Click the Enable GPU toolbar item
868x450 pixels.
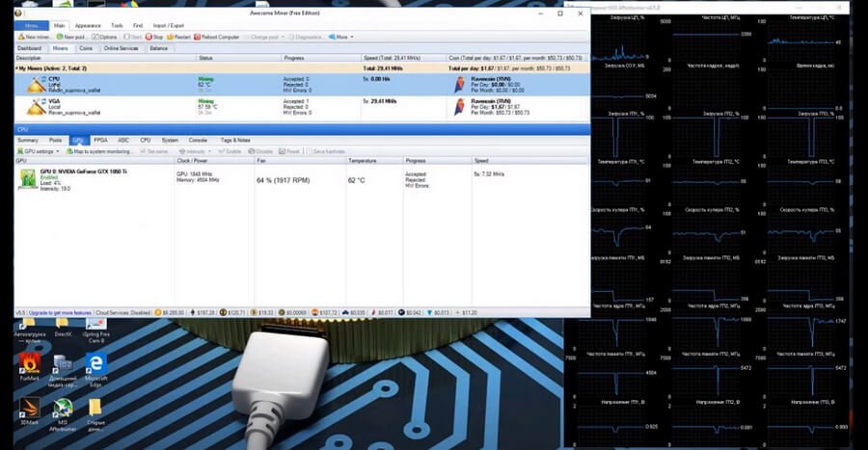[230, 151]
